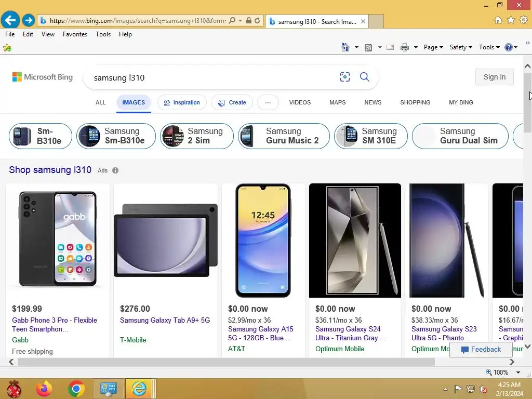Open Shop samsung l310 heading link
The image size is (532, 399).
tap(50, 170)
